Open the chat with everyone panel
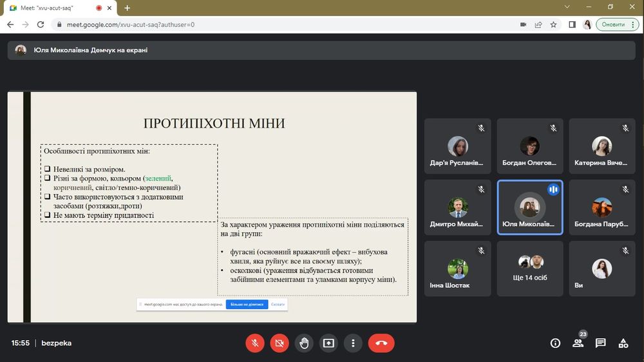The image size is (644, 362). pyautogui.click(x=600, y=343)
